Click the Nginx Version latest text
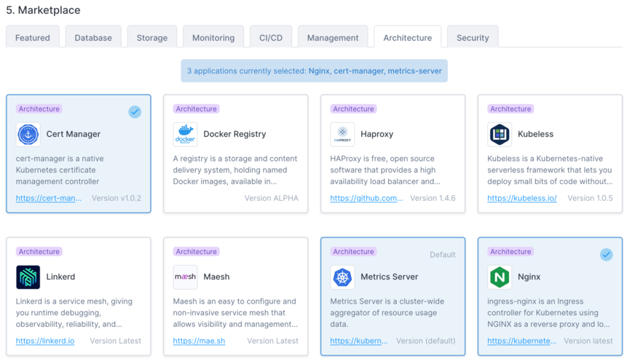 (588, 341)
